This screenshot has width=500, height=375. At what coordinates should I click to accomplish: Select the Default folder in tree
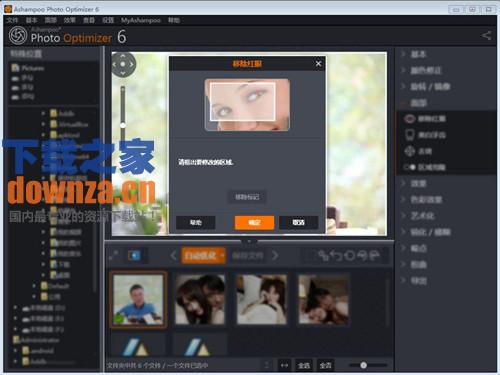55,286
